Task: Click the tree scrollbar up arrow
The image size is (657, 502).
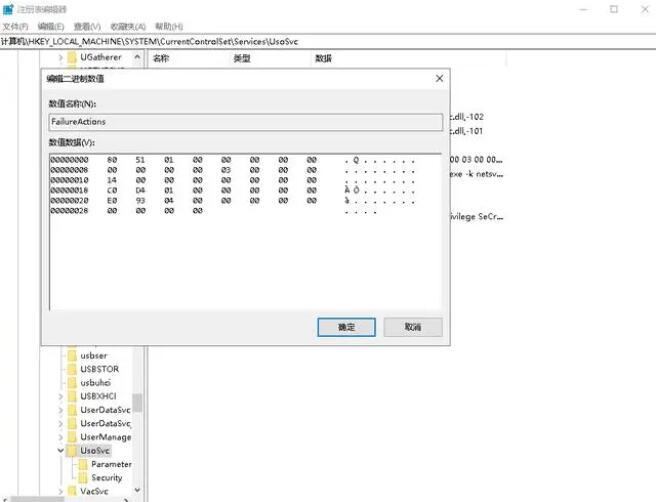Action: pyautogui.click(x=137, y=57)
